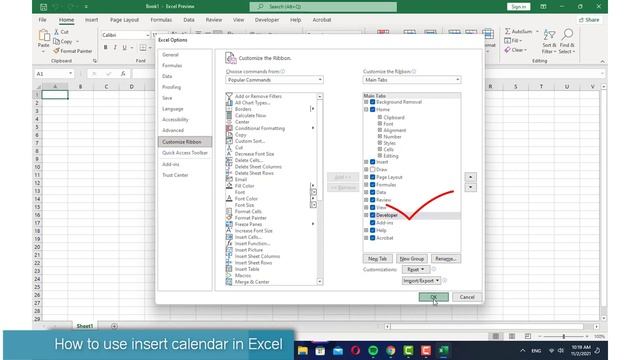Screen dimensions: 640x360
Task: Click the Find & Select magnifier icon
Action: (567, 34)
